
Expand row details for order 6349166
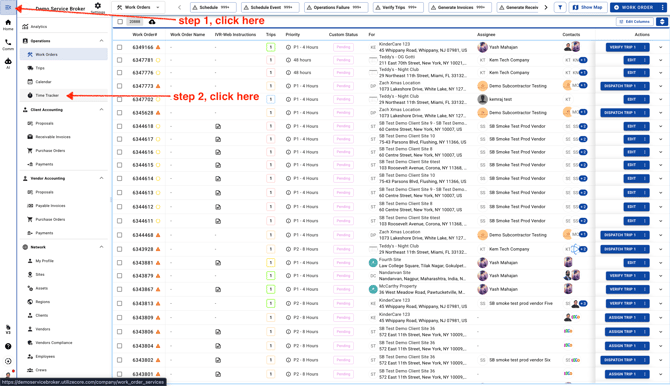pos(661,47)
